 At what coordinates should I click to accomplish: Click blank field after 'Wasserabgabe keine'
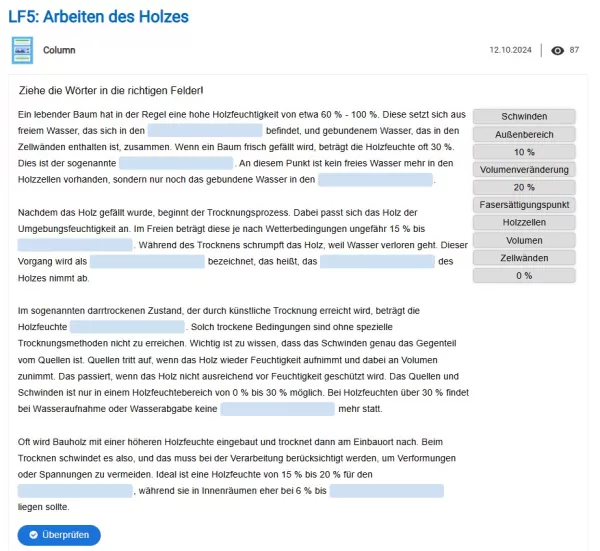point(278,409)
